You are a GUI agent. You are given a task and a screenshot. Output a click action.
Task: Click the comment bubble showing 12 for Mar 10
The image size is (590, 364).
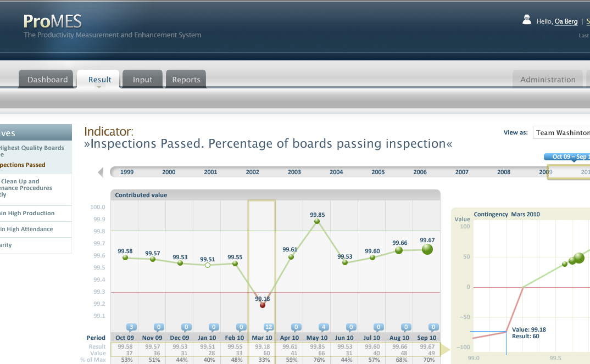point(269,327)
